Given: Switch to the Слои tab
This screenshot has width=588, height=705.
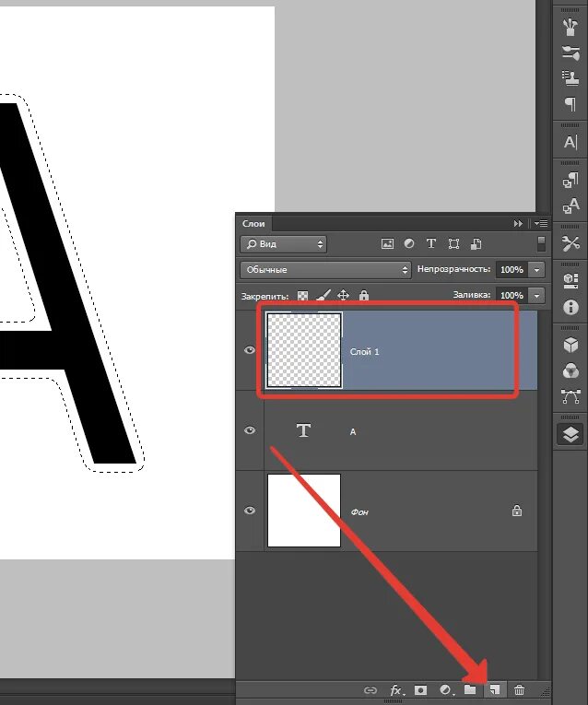Looking at the screenshot, I should [253, 223].
